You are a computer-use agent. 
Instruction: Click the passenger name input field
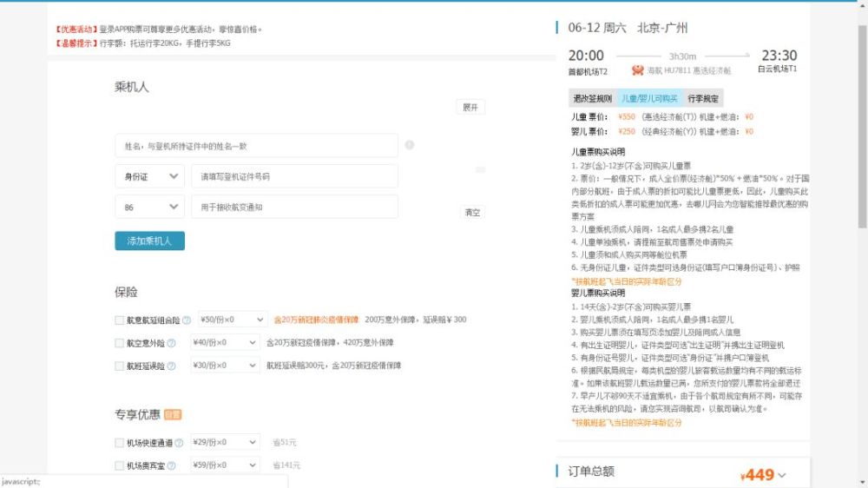[x=256, y=146]
